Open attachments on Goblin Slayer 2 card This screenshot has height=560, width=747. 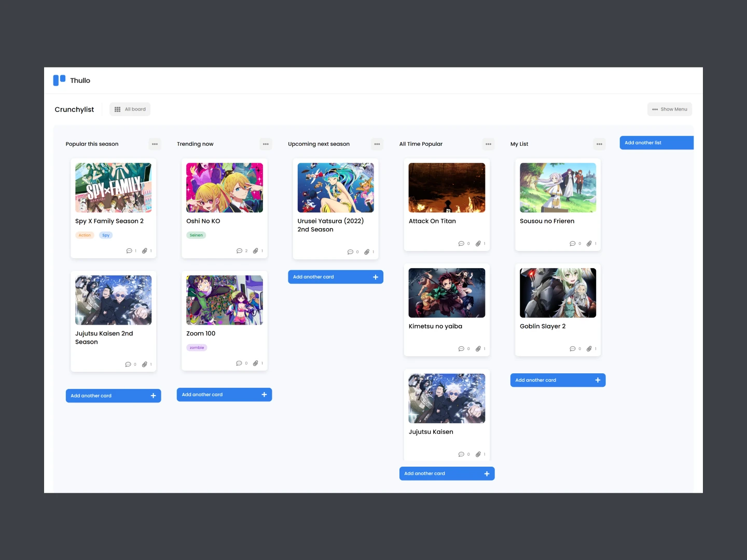589,349
